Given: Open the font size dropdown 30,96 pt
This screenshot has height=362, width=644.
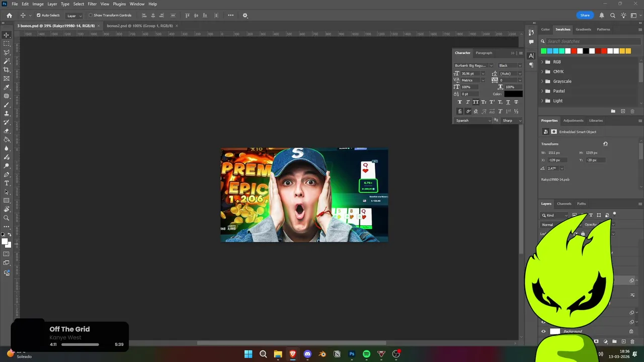Looking at the screenshot, I should (483, 73).
